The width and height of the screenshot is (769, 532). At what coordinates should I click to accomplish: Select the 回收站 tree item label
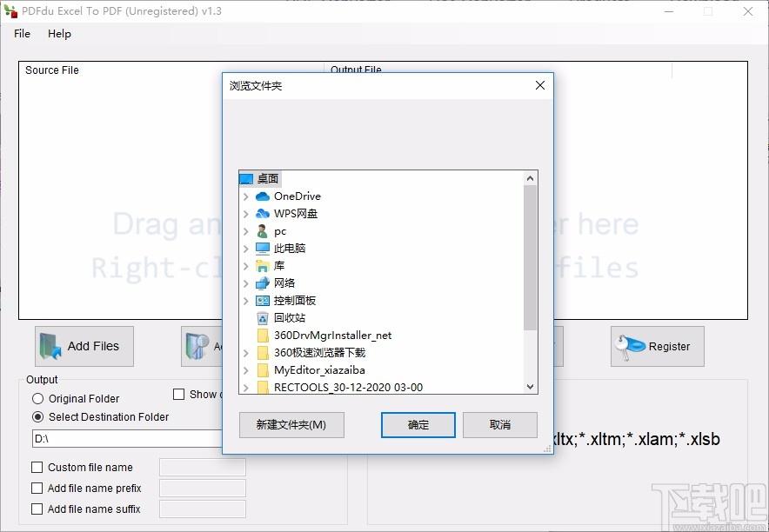click(290, 318)
